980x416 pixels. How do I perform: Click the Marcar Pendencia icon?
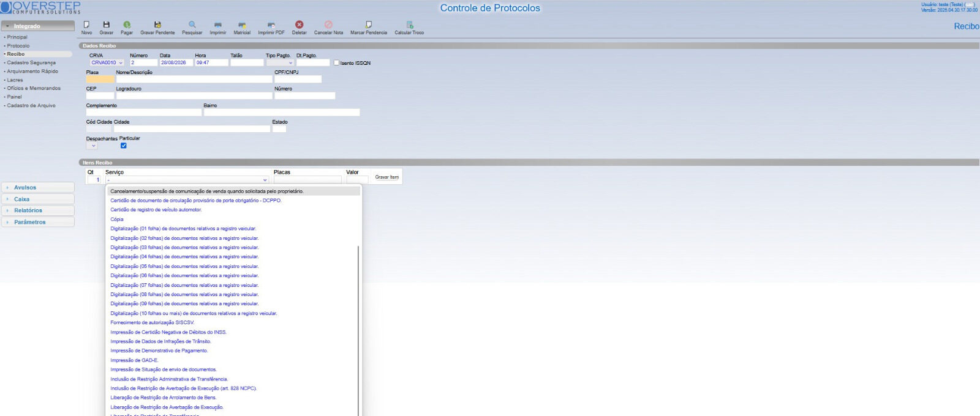pos(369,24)
